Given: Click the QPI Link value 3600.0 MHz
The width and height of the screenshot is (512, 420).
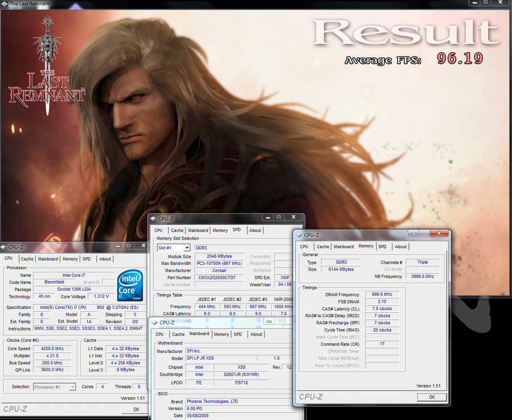Looking at the screenshot, I should tap(52, 370).
